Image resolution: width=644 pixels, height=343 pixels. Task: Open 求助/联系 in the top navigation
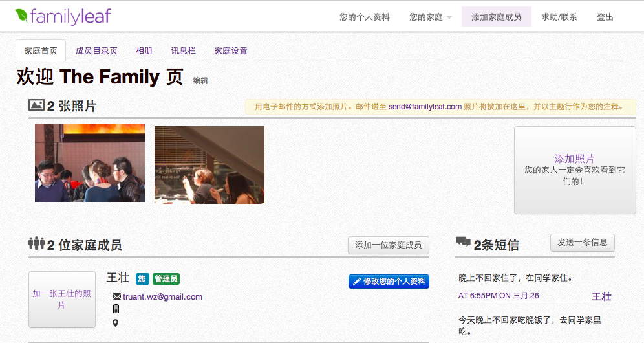[x=559, y=17]
